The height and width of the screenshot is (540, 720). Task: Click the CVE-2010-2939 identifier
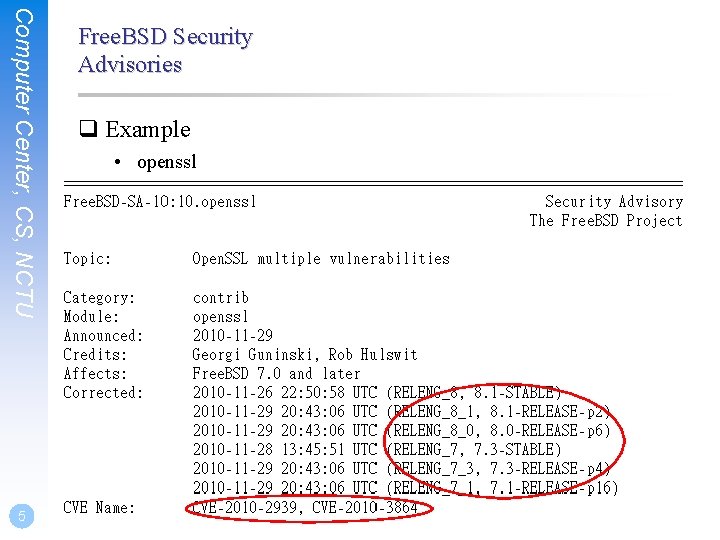click(244, 508)
